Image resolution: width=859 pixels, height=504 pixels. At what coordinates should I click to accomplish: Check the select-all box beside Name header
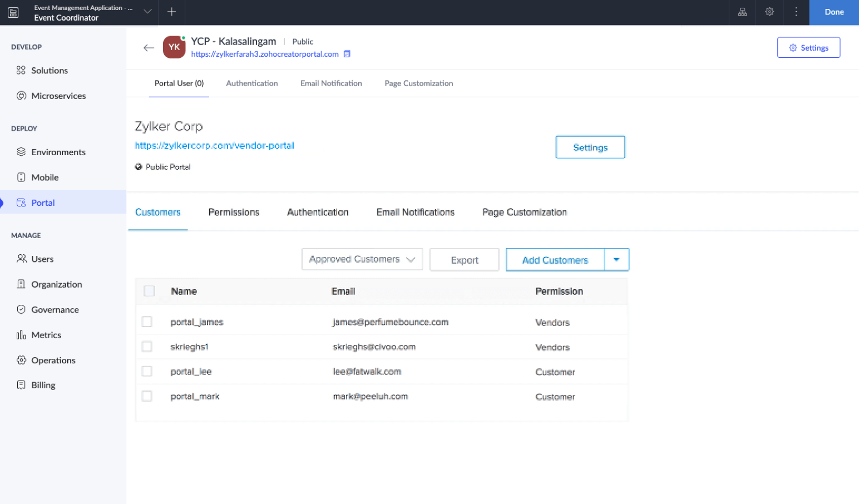click(x=149, y=291)
